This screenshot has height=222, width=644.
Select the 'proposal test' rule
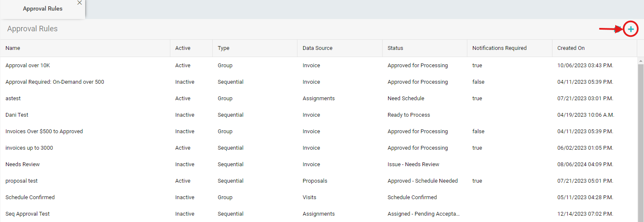click(x=22, y=181)
